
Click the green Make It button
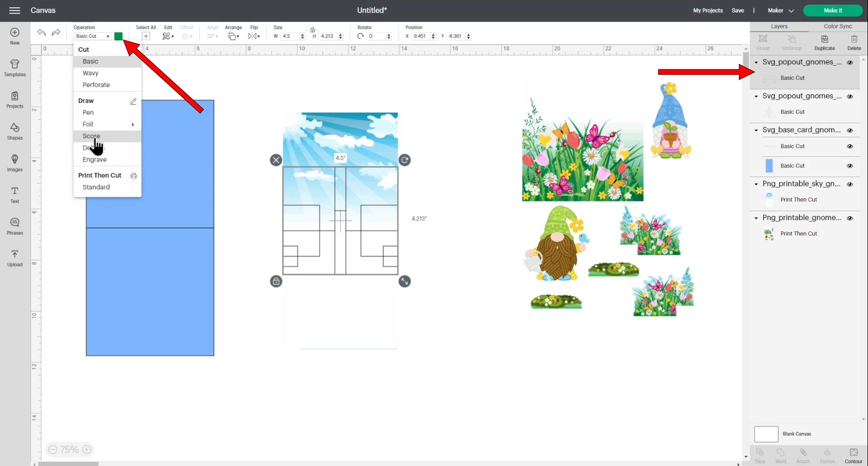[832, 10]
